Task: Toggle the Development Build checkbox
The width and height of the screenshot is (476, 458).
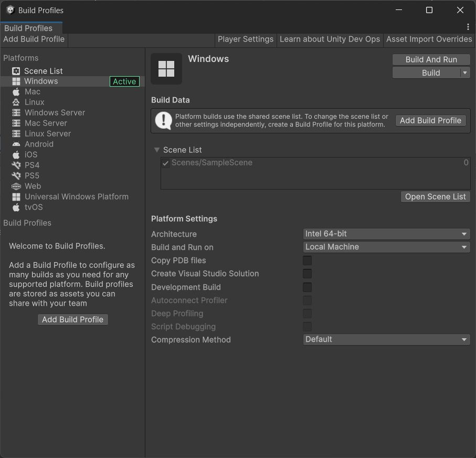Action: click(307, 287)
